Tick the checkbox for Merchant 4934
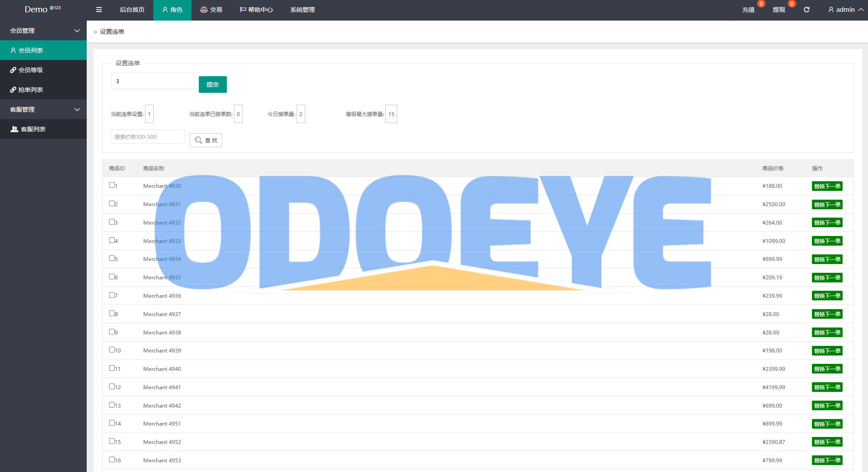The image size is (868, 472). pos(112,258)
